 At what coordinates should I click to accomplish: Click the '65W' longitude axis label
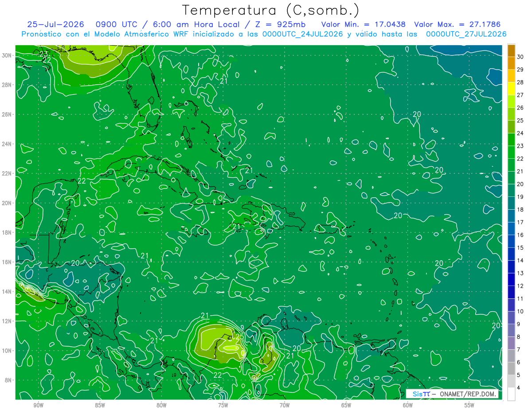pyautogui.click(x=346, y=406)
